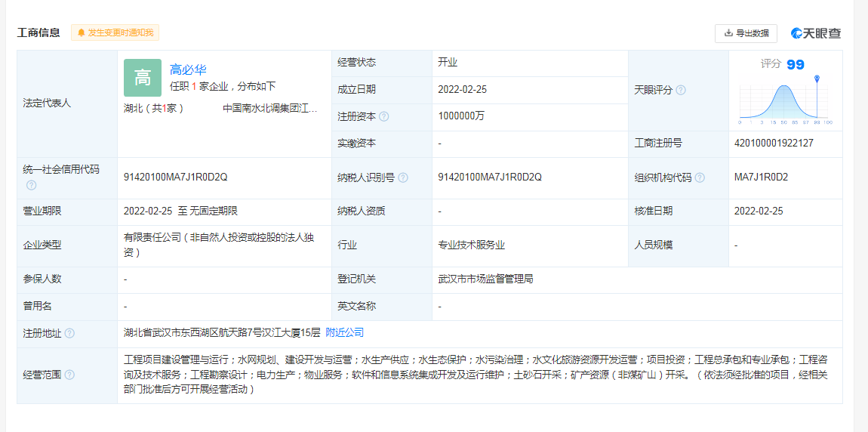Click 湖北（共1家）province text
868x432 pixels.
[153, 109]
